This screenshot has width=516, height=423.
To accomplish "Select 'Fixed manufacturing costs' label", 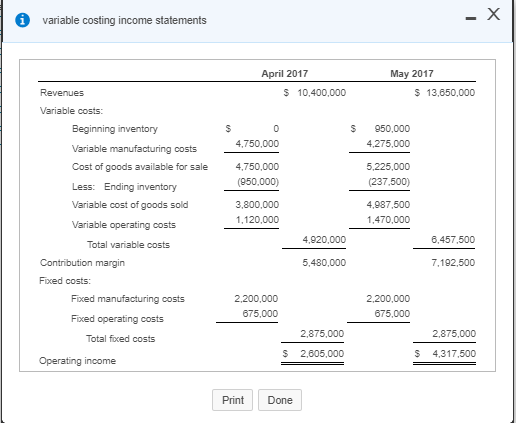I will point(128,299).
